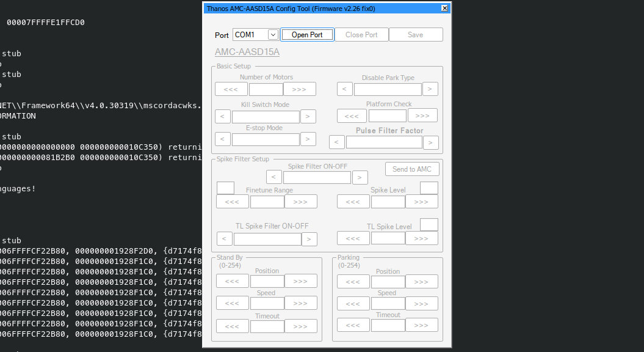Viewport: 644px width, 352px height.
Task: Increase Spike Level with >>> button
Action: (x=422, y=202)
